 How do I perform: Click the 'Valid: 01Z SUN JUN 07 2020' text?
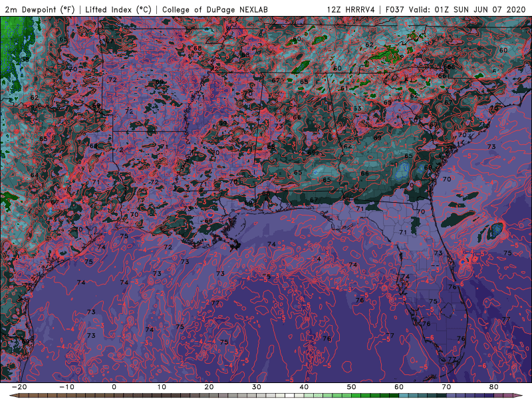467,9
